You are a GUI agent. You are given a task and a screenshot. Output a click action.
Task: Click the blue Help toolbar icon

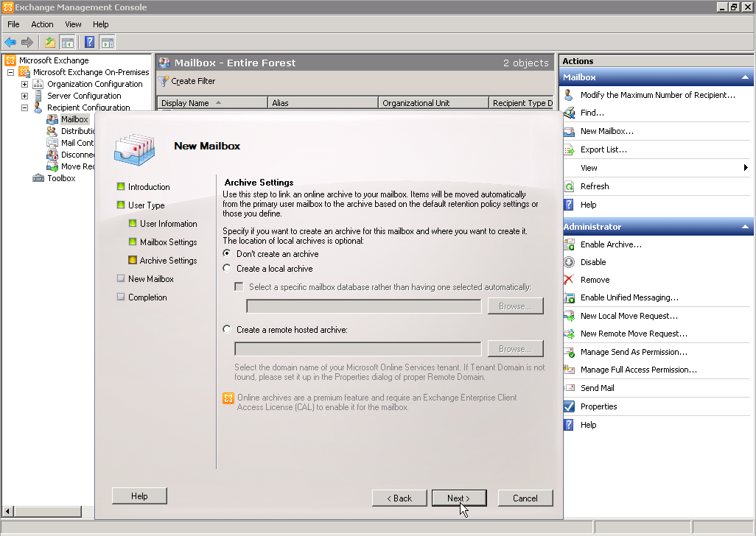pos(89,43)
